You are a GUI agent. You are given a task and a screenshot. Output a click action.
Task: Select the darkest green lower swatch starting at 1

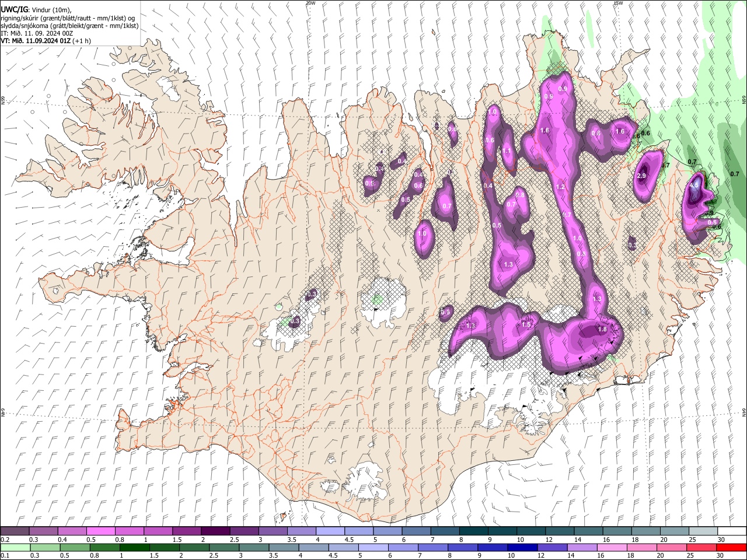point(135,547)
